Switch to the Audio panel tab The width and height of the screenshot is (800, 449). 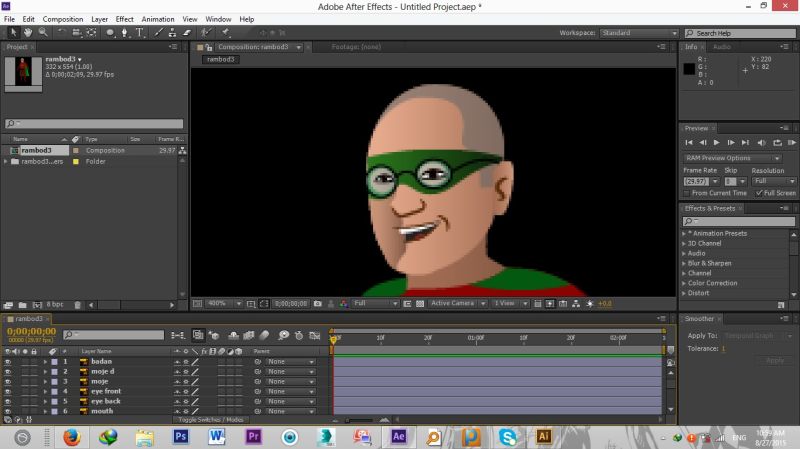click(721, 46)
